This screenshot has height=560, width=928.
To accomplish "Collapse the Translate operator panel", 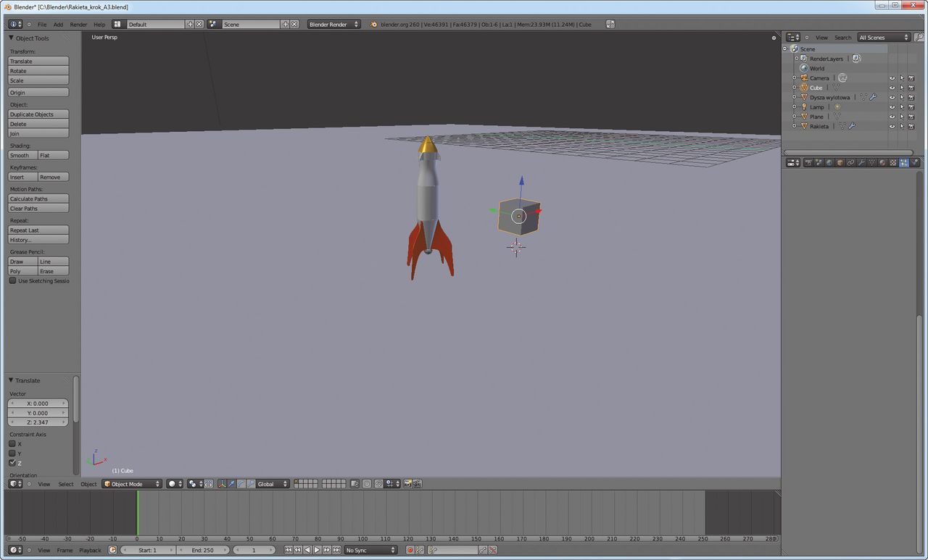I will [12, 380].
